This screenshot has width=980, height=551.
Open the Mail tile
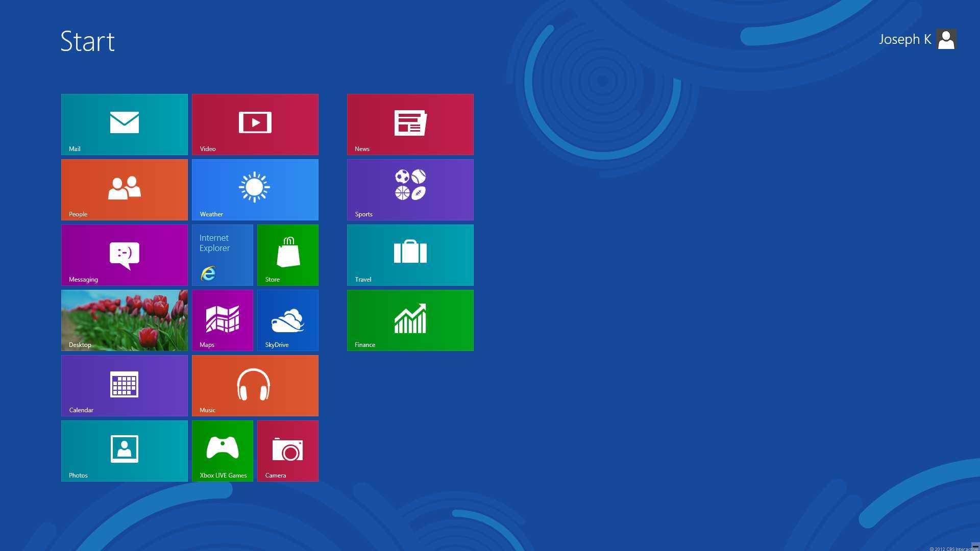click(x=125, y=124)
